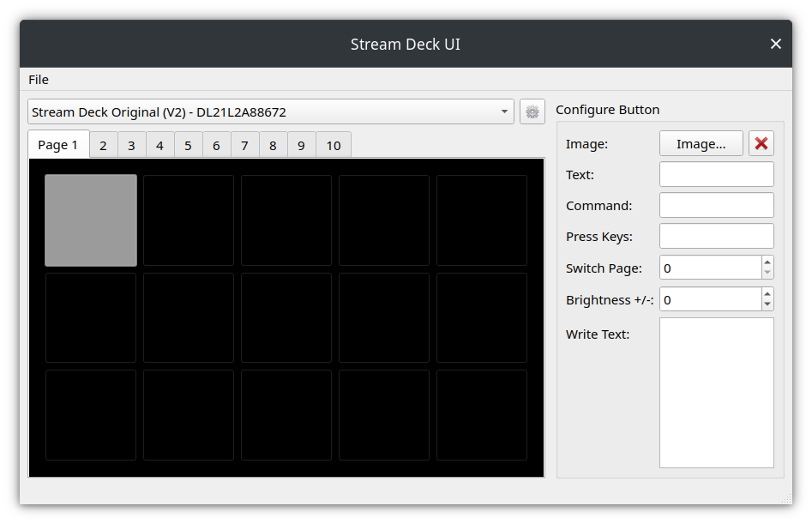Viewport: 812px width, 524px height.
Task: Click the Brightness +/- number field
Action: pyautogui.click(x=711, y=299)
